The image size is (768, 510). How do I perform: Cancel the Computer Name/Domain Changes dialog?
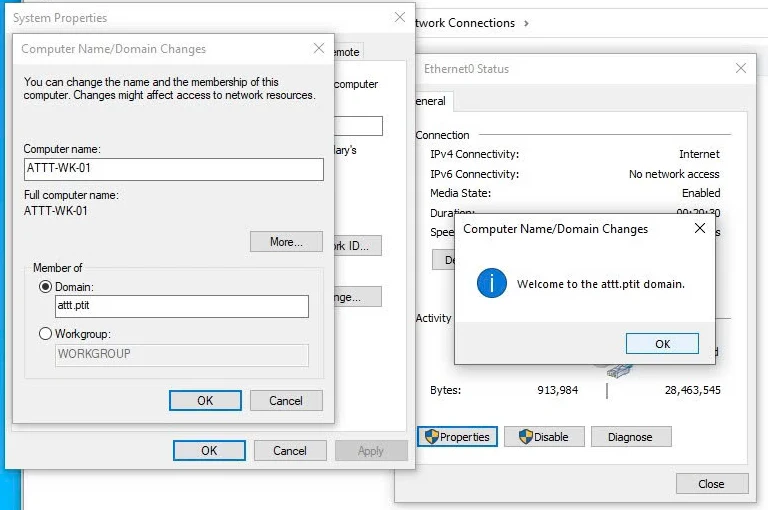pyautogui.click(x=286, y=400)
